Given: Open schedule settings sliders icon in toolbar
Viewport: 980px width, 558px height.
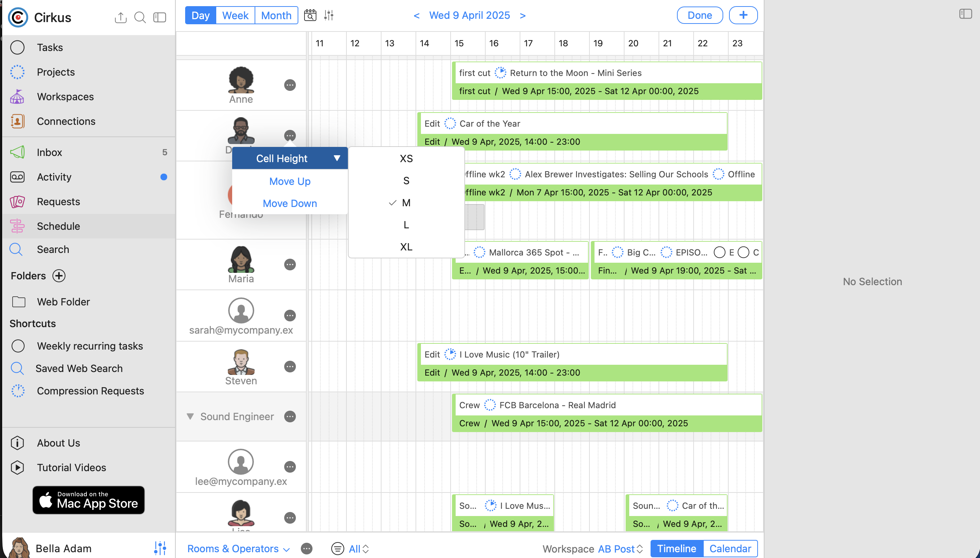Looking at the screenshot, I should click(329, 15).
